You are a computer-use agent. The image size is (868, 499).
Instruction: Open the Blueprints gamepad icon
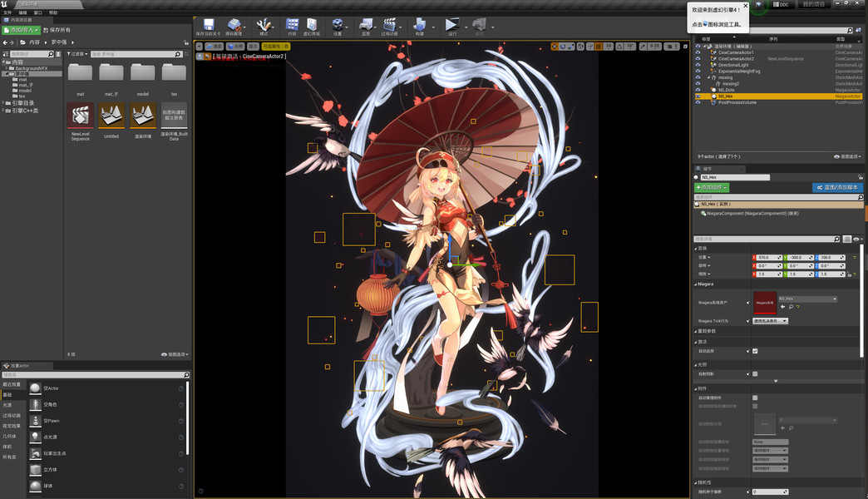pyautogui.click(x=366, y=24)
